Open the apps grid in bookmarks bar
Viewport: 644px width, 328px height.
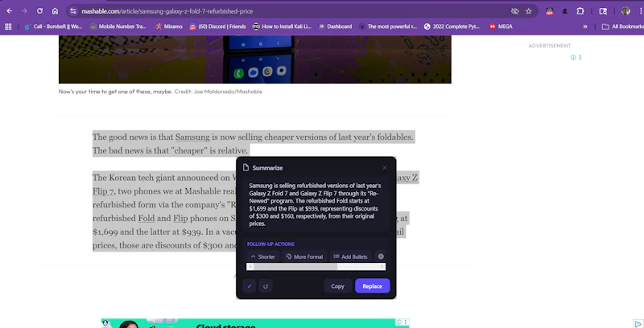[x=8, y=27]
